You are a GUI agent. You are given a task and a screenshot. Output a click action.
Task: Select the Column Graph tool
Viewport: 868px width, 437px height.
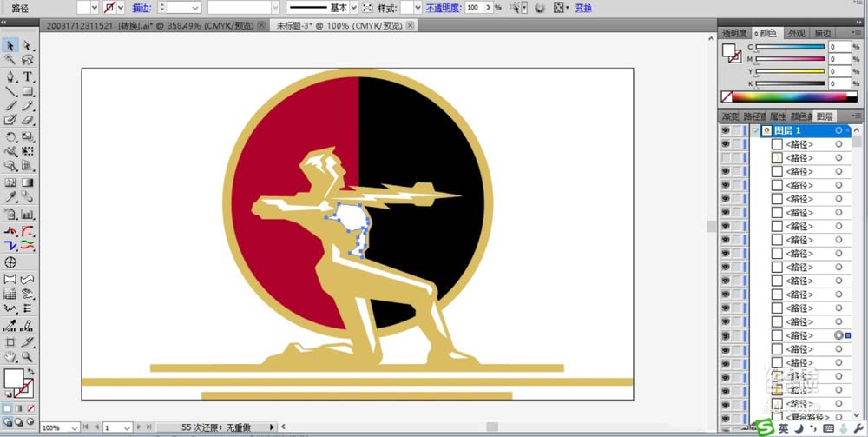click(28, 214)
